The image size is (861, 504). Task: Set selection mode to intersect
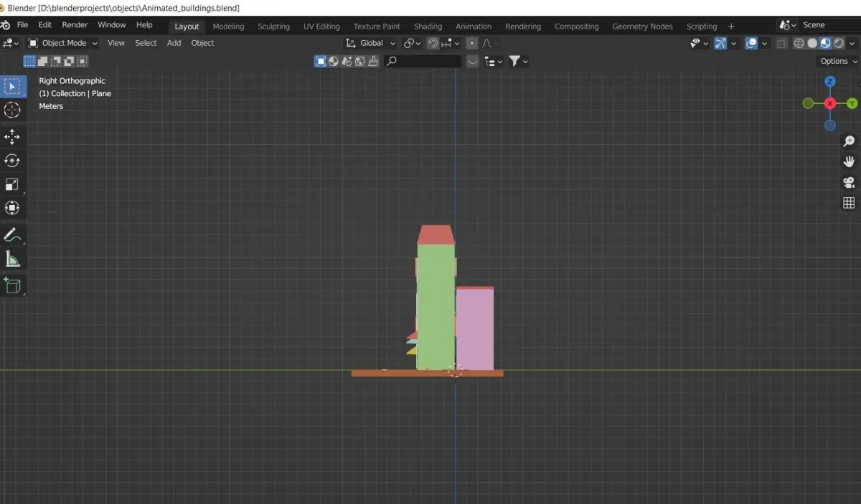(81, 62)
